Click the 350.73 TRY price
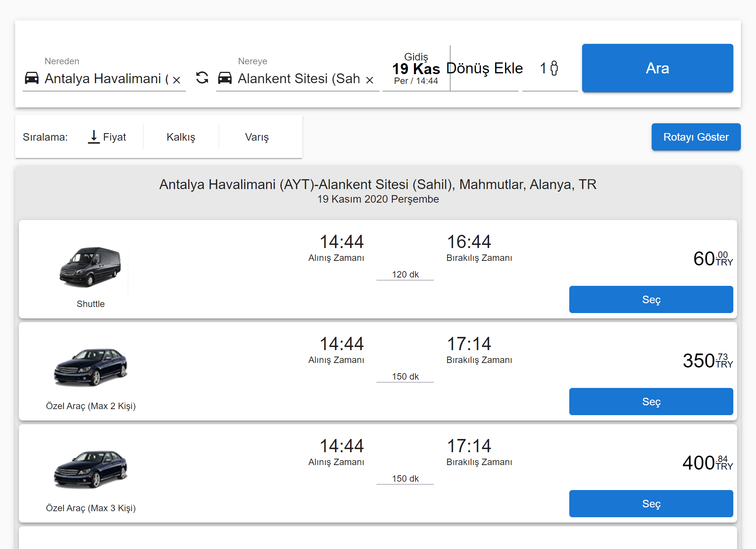This screenshot has height=549, width=756. (708, 361)
